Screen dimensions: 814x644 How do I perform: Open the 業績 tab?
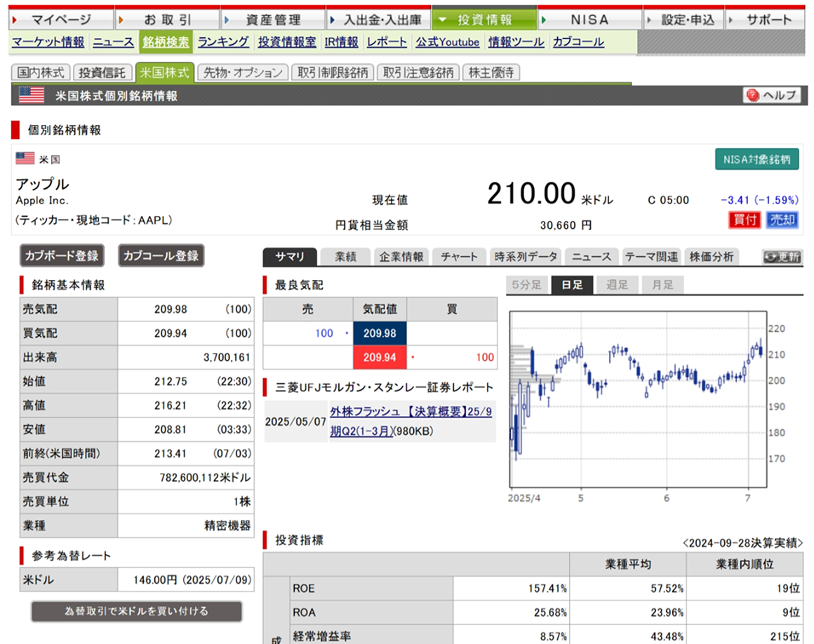345,256
